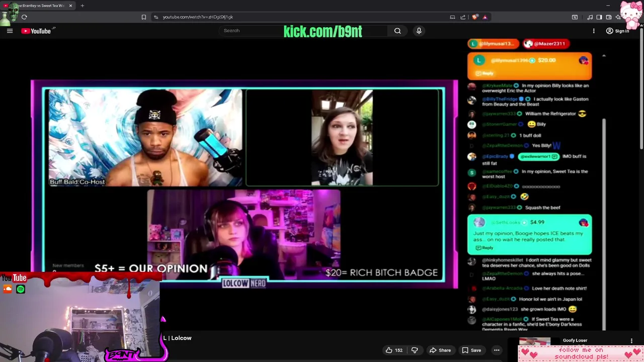Screen dimensions: 644x362
Task: Click the pink-haired host webcam panel
Action: [x=244, y=234]
